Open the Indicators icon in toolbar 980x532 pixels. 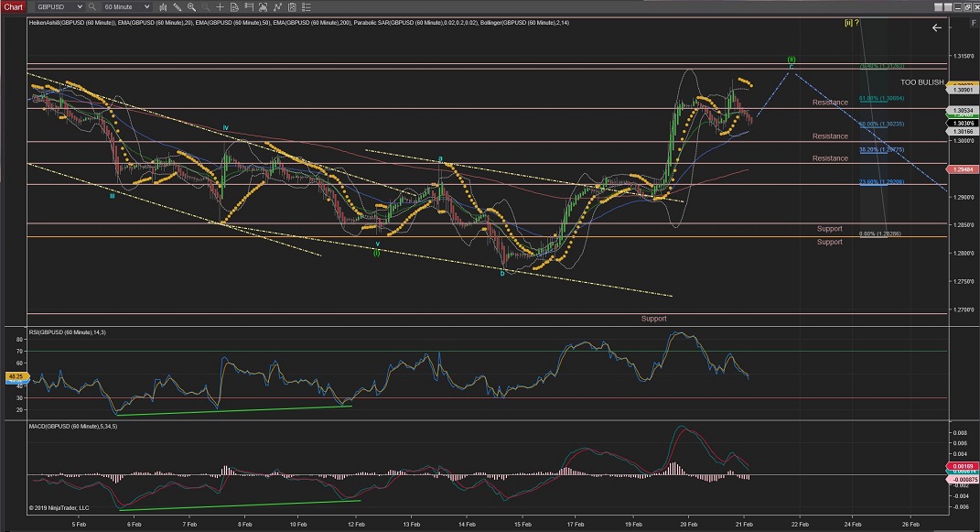point(264,6)
